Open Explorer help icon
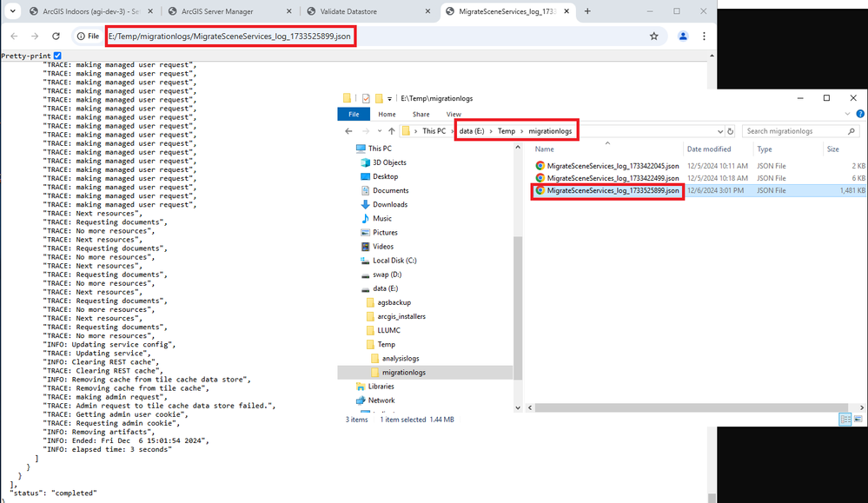The width and height of the screenshot is (868, 503). [859, 114]
